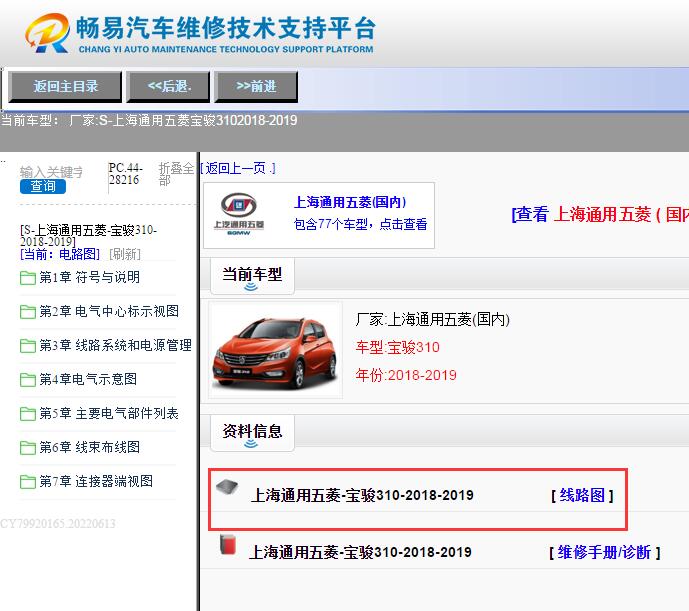Open folder icon of 第3章 线路系统和电源管理
Screen dimensions: 689x611
[x=28, y=346]
